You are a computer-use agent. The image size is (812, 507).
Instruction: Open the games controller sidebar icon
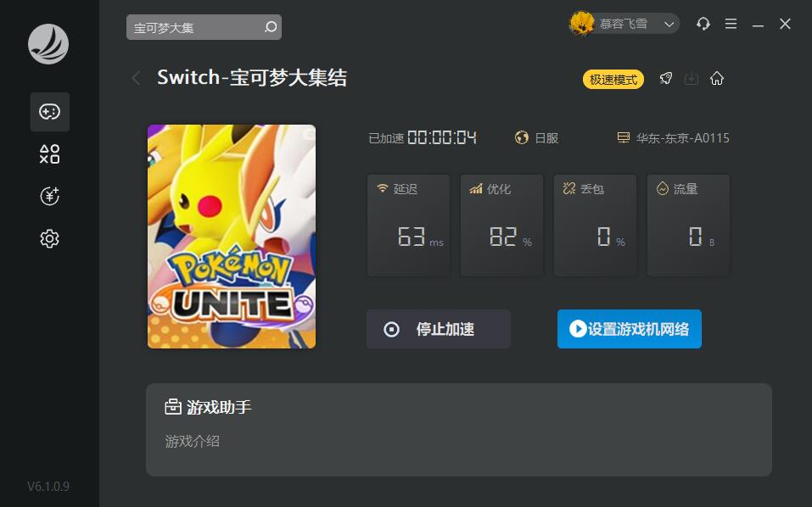(x=50, y=112)
